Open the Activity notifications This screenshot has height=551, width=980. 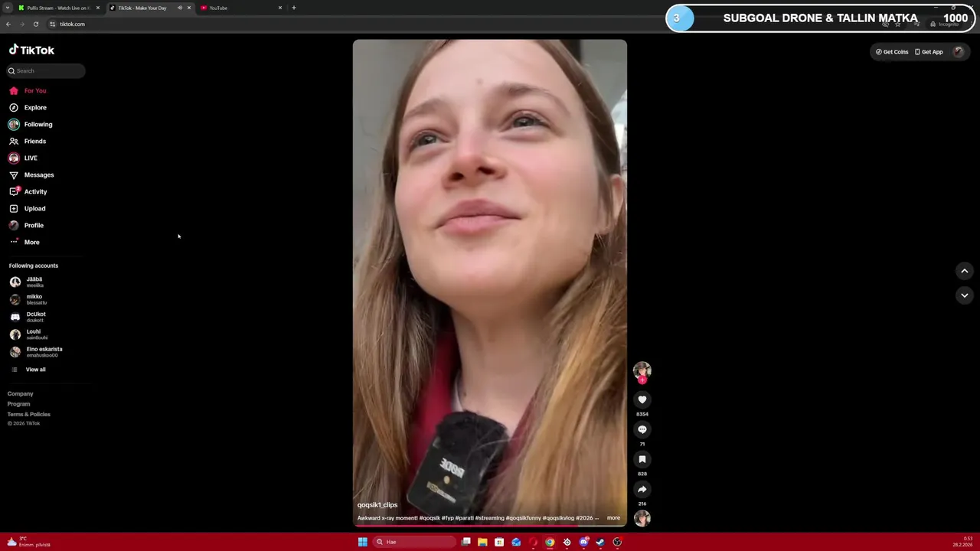[28, 191]
